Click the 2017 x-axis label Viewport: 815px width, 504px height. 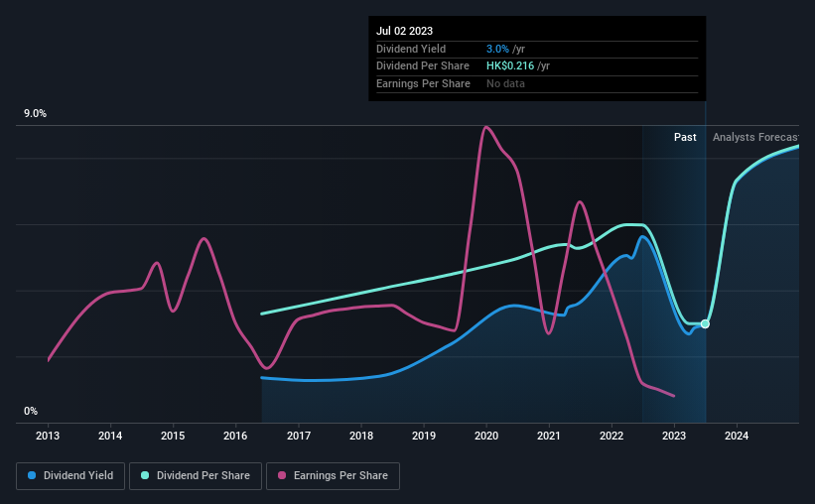pos(299,436)
